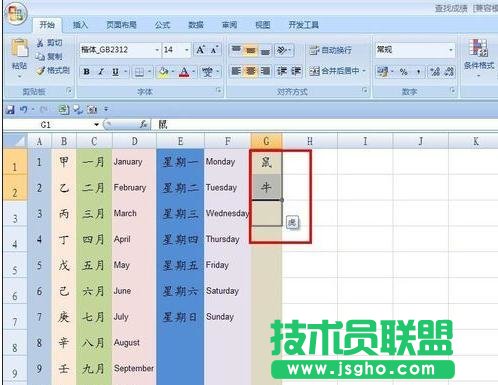
Task: Switch to the 开始 (Home) tab
Action: (47, 25)
